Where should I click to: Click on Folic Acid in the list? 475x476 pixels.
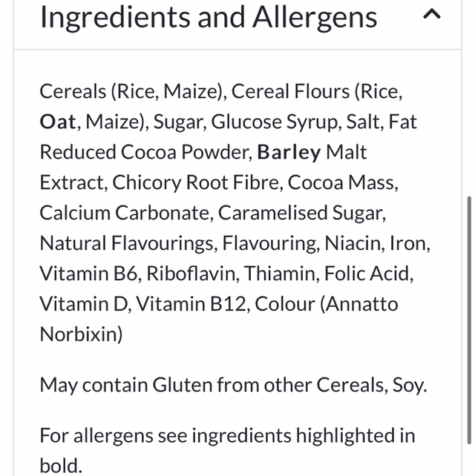(369, 274)
